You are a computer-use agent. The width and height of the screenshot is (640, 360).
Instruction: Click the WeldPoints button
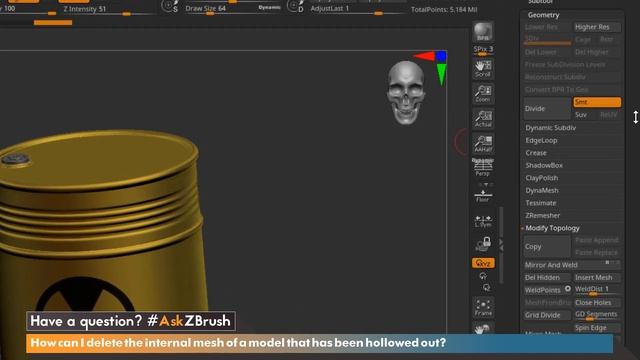[x=547, y=290]
